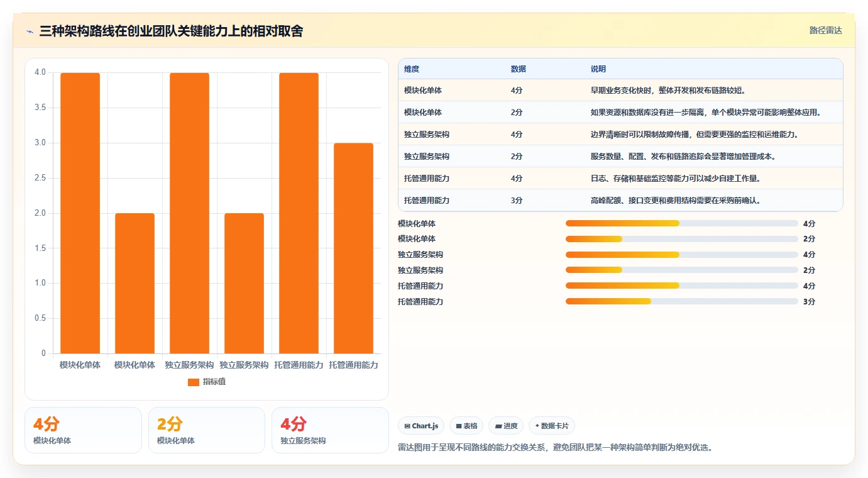Click the 指标值 legend label
Screen dimensions: 868x478
tap(214, 382)
